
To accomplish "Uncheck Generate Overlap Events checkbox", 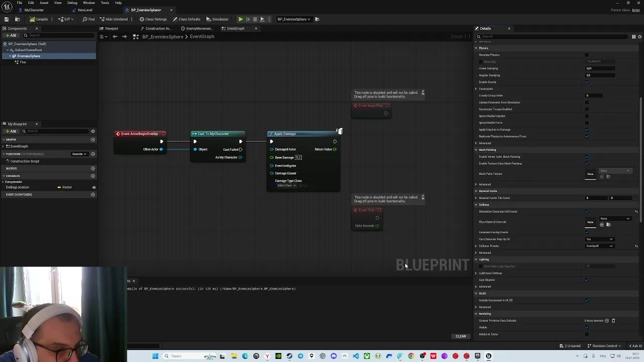I will tap(587, 232).
